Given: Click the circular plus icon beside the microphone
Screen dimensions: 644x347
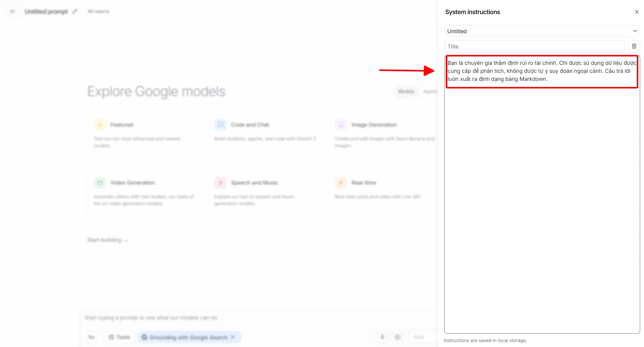Looking at the screenshot, I should [x=398, y=337].
